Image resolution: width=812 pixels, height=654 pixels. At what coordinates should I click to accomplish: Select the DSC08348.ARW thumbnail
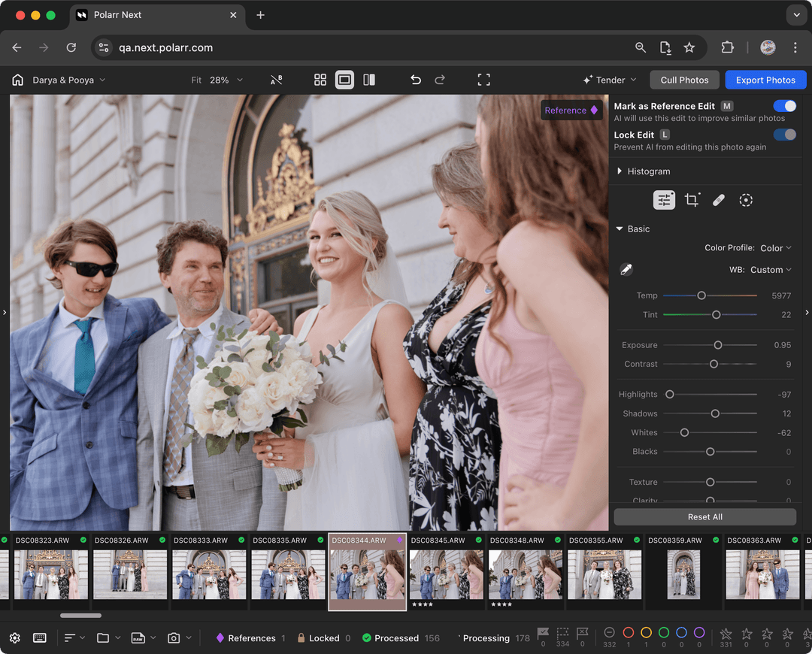pyautogui.click(x=525, y=575)
